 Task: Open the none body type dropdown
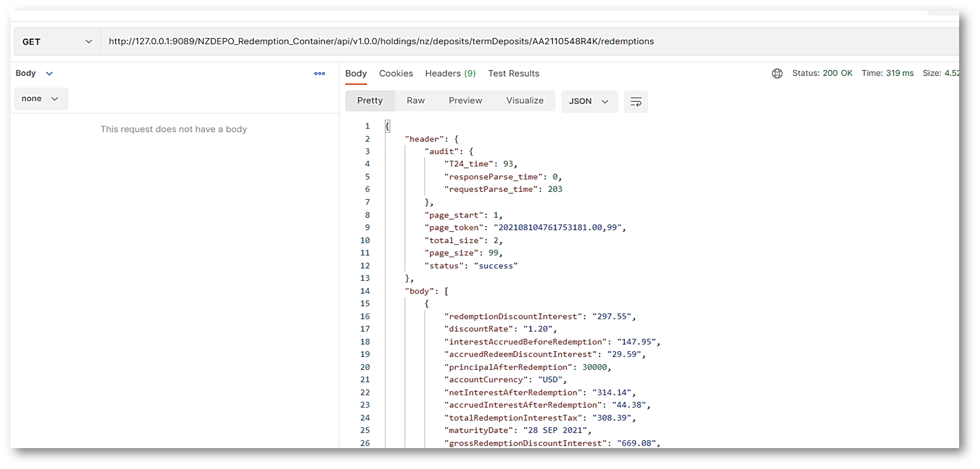point(40,99)
